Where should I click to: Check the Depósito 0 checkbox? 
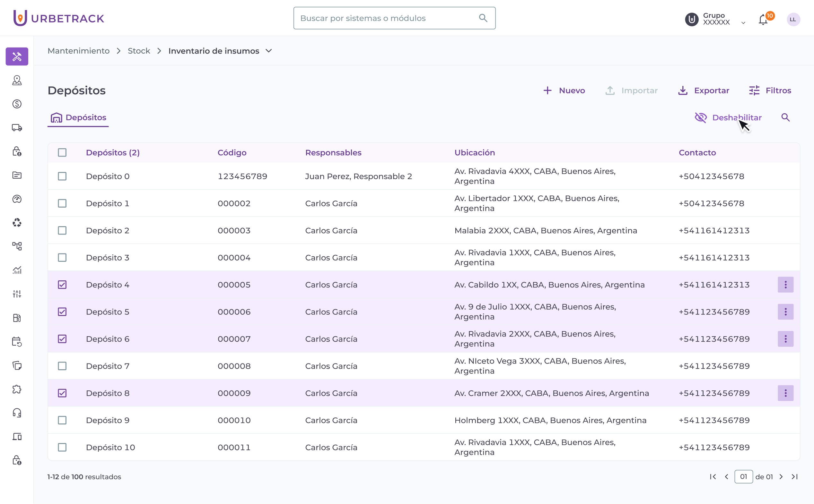(x=62, y=176)
